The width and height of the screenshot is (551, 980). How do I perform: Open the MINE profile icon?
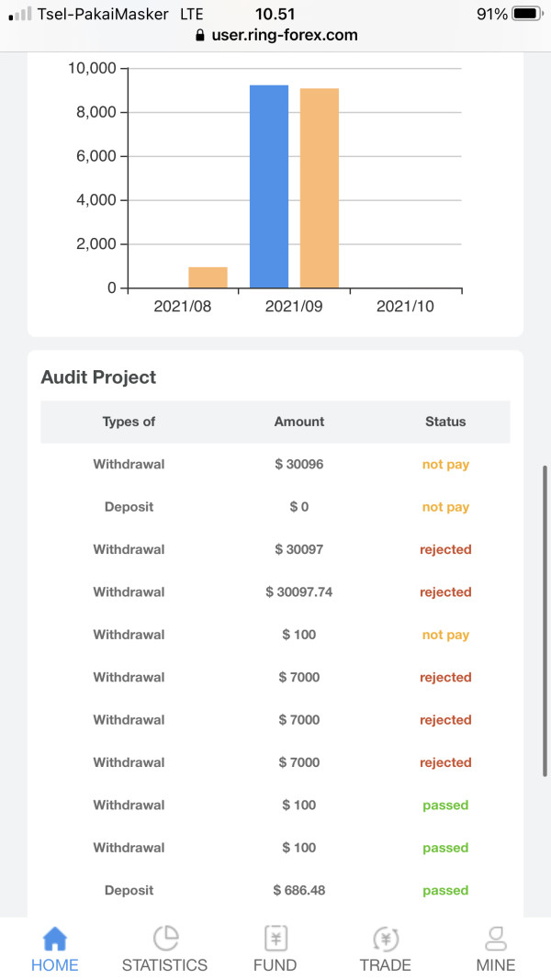[496, 938]
